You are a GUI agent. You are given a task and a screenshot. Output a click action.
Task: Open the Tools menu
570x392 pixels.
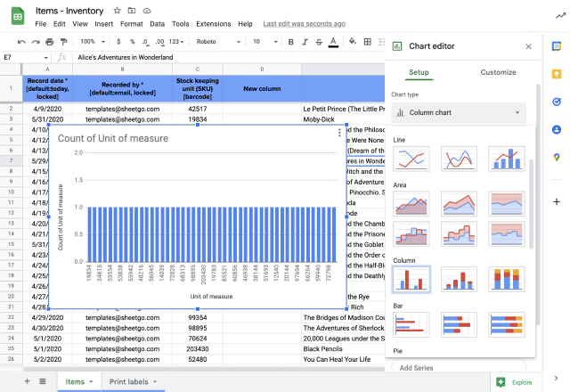coord(180,24)
